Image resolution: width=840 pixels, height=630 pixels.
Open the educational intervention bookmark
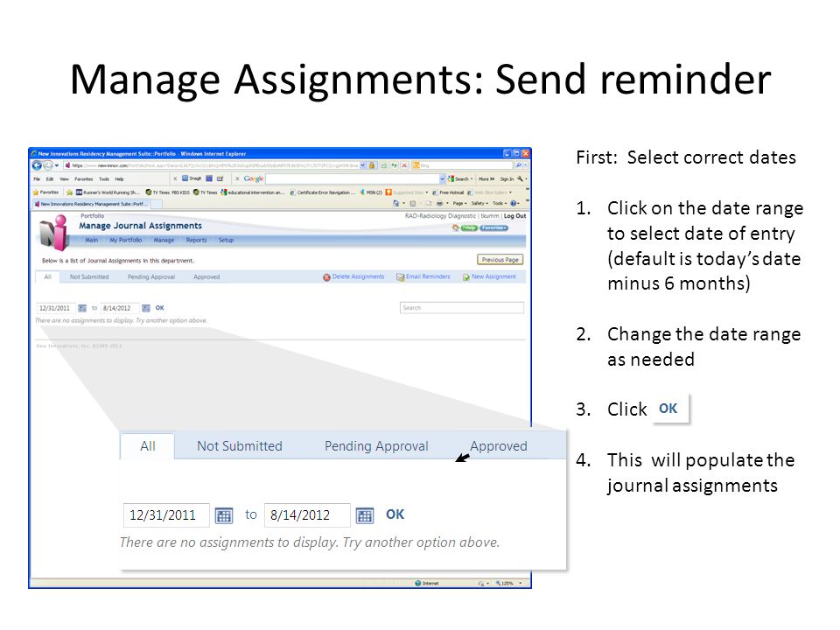tap(253, 192)
